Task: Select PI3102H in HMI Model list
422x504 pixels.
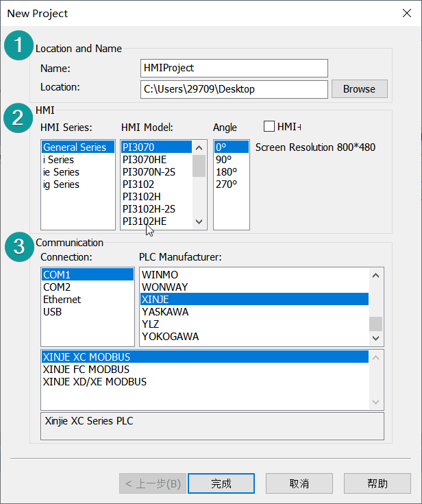Action: pyautogui.click(x=142, y=197)
